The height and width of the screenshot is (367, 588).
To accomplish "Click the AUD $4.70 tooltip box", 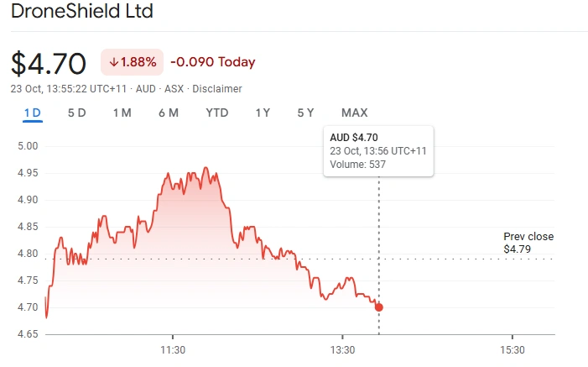I will [379, 150].
